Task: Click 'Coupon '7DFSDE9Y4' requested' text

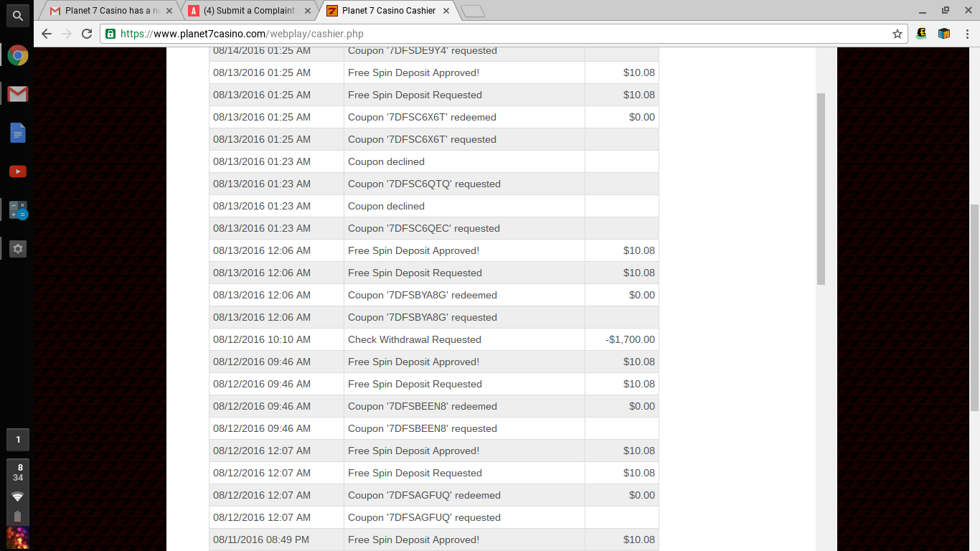Action: (x=423, y=51)
